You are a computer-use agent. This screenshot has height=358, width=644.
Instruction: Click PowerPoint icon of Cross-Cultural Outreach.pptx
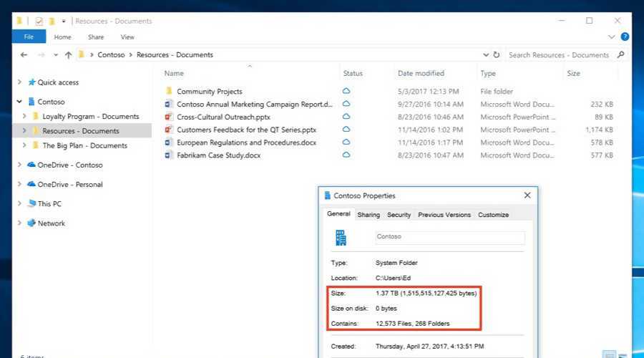168,117
